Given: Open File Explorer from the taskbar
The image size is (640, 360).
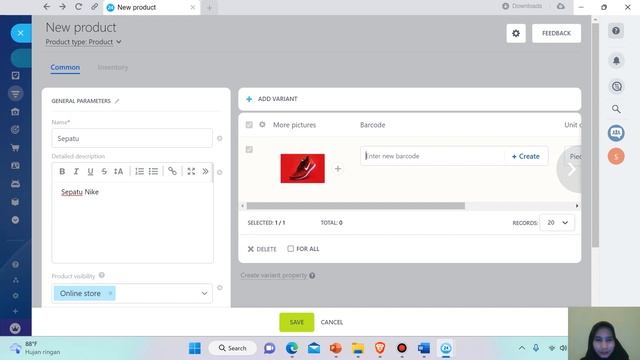Looking at the screenshot, I should pyautogui.click(x=358, y=348).
